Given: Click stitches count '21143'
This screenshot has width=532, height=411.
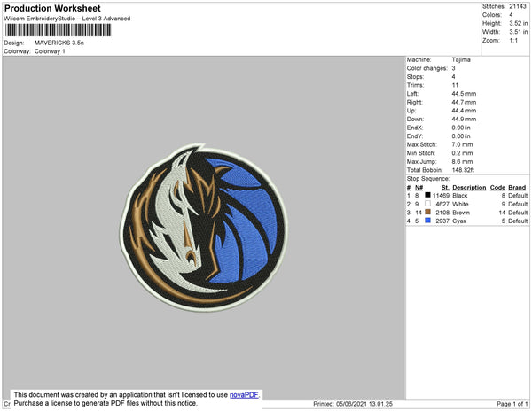Looking at the screenshot, I should tap(518, 6).
